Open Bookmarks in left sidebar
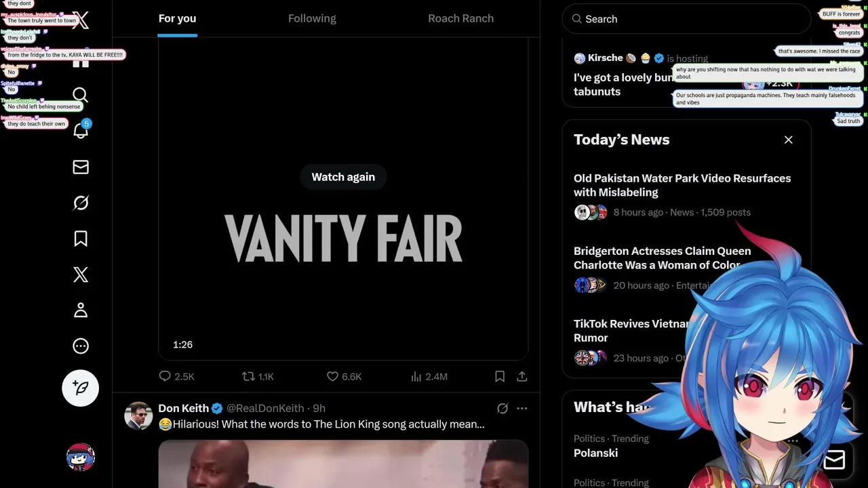The image size is (868, 488). pos(81,239)
